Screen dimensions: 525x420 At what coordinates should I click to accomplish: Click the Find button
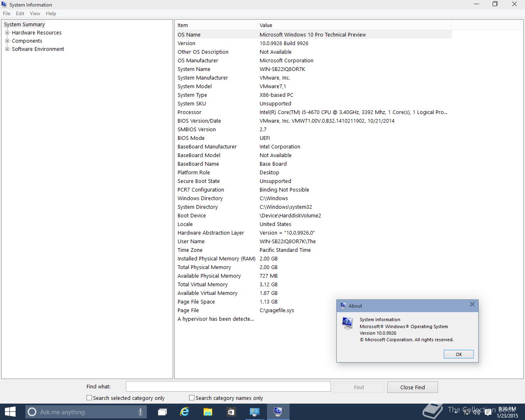tap(358, 387)
